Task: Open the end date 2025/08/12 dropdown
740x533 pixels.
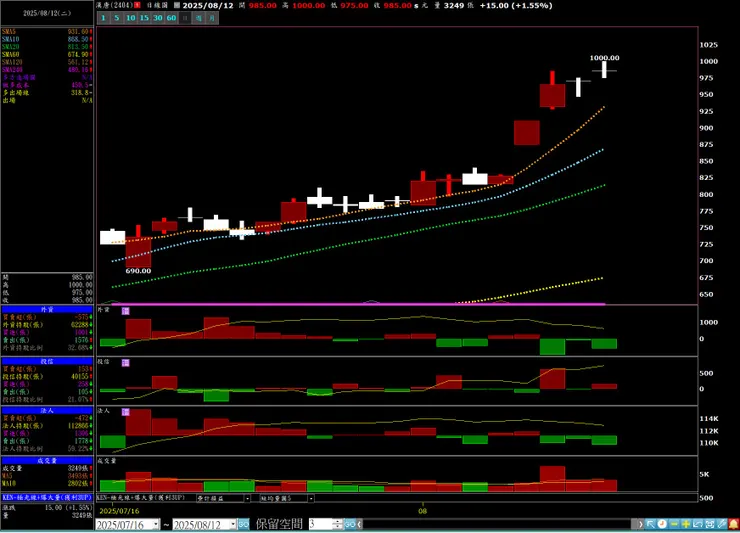Action: pos(233,525)
